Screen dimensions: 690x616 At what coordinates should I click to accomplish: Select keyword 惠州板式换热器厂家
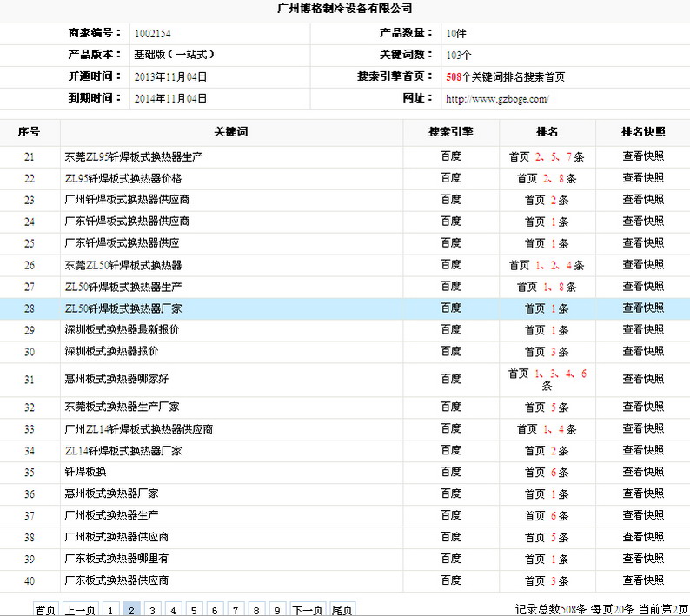click(111, 493)
